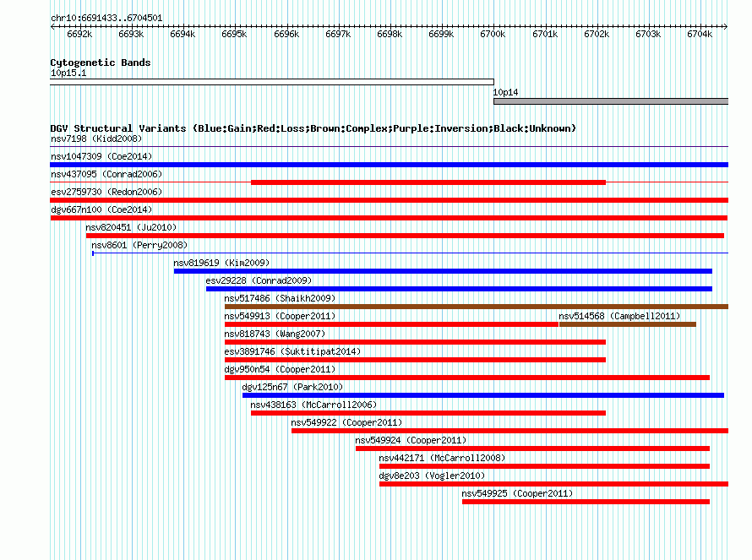
Task: Select nsv549922 (Cooper2011) variant label
Action: point(346,423)
